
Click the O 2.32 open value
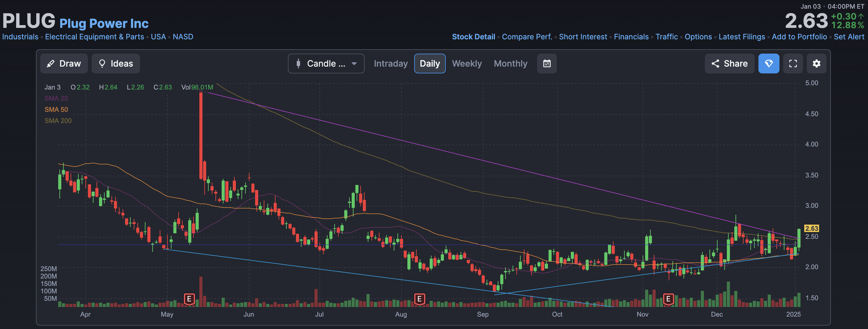point(80,87)
